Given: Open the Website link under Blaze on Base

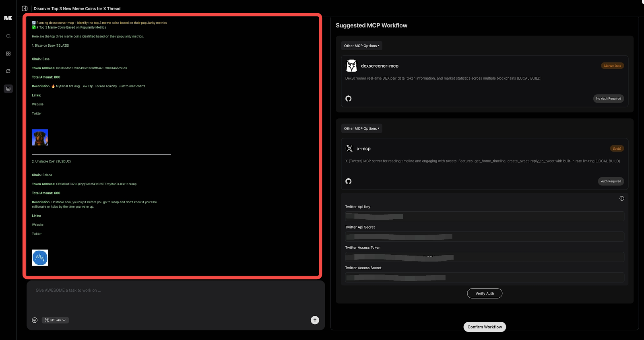Looking at the screenshot, I should (x=38, y=105).
